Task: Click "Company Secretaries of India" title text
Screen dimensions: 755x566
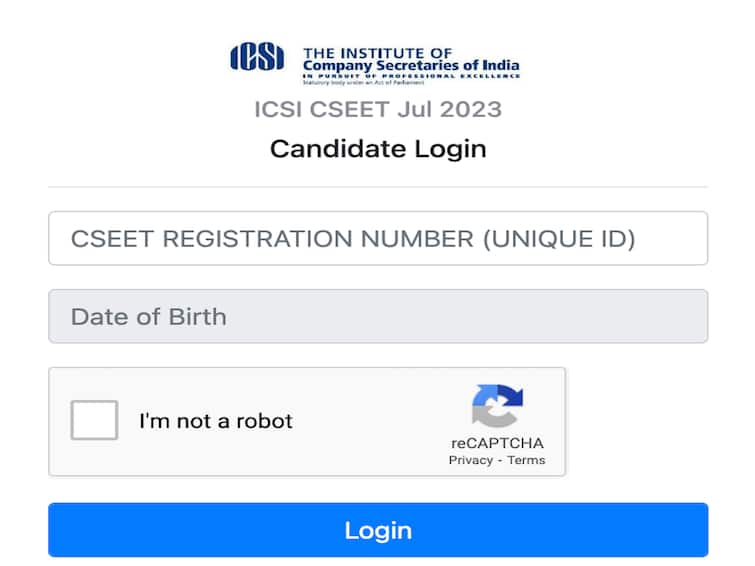Action: [x=410, y=67]
